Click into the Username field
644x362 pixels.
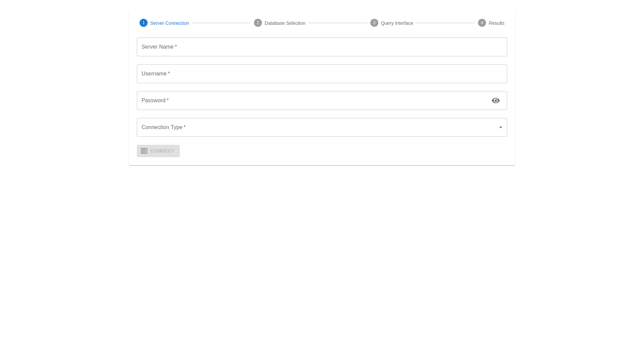(x=322, y=74)
